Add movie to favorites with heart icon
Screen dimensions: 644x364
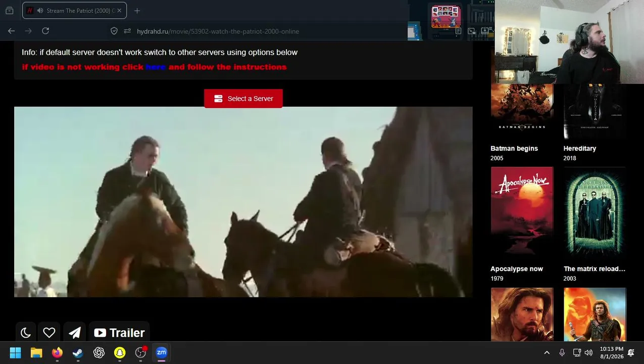point(49,333)
